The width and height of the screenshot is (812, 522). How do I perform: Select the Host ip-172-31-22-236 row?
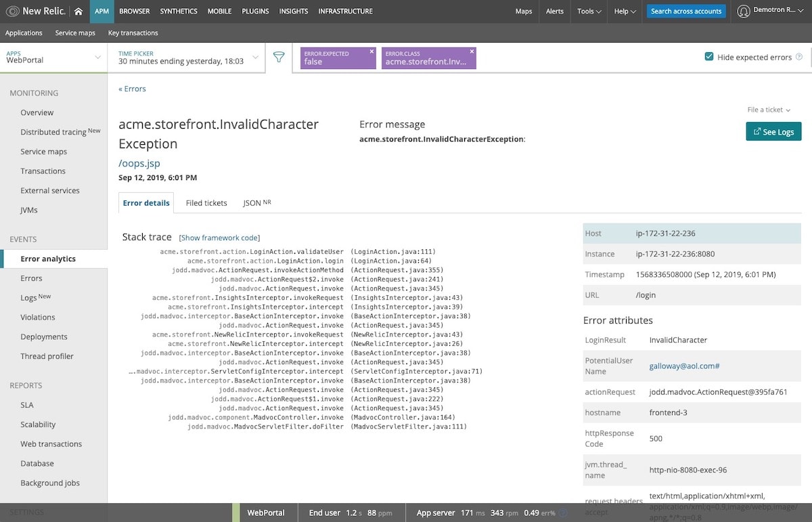[692, 234]
